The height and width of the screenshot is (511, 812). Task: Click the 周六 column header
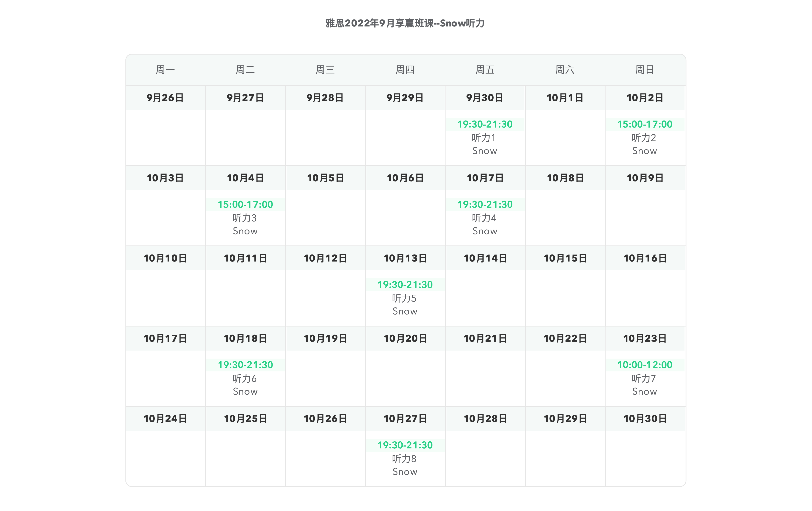coord(565,70)
